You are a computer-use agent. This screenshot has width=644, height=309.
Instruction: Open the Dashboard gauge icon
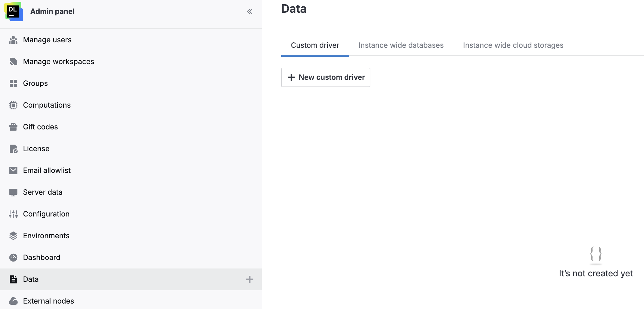click(13, 257)
